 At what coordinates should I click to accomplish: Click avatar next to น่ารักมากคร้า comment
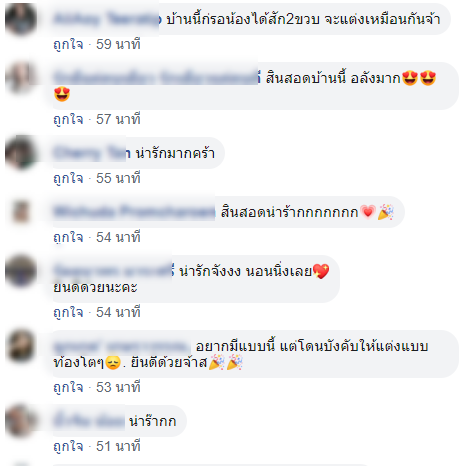point(21,153)
